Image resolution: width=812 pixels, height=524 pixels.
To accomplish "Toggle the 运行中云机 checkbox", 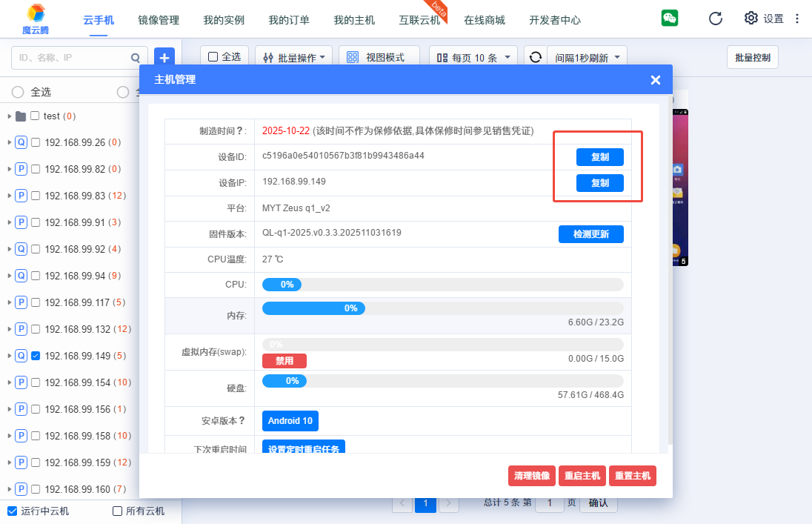I will (13, 511).
